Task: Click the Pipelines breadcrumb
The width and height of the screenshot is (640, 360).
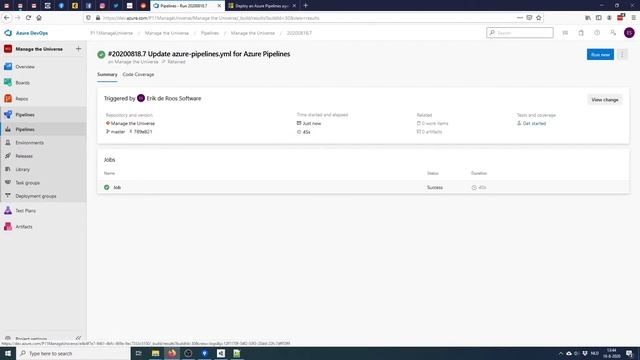Action: [210, 33]
